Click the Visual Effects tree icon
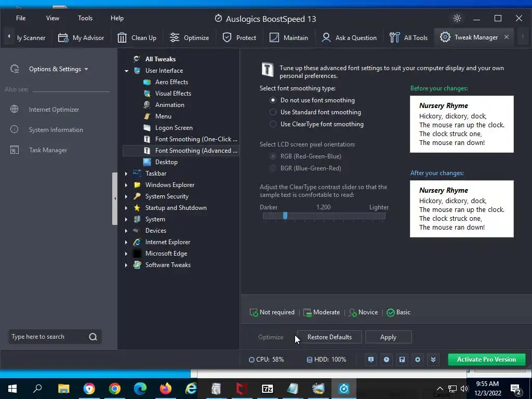532x399 pixels. 147,94
